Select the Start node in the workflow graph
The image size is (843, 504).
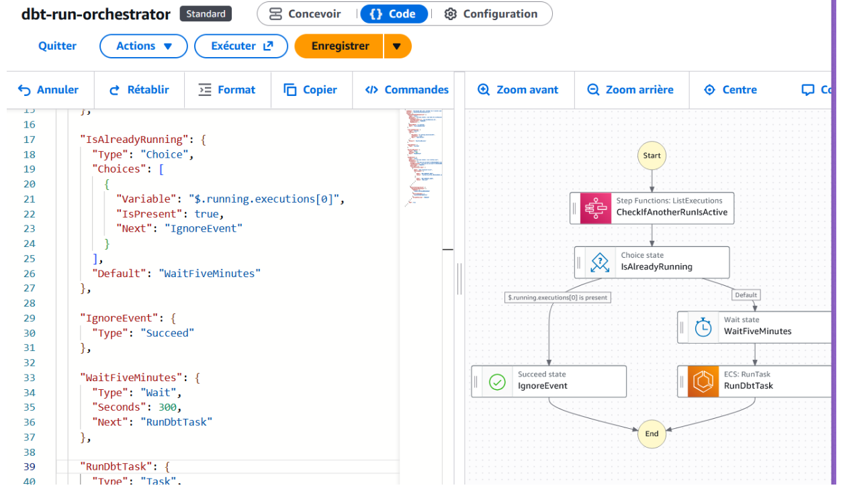point(651,155)
